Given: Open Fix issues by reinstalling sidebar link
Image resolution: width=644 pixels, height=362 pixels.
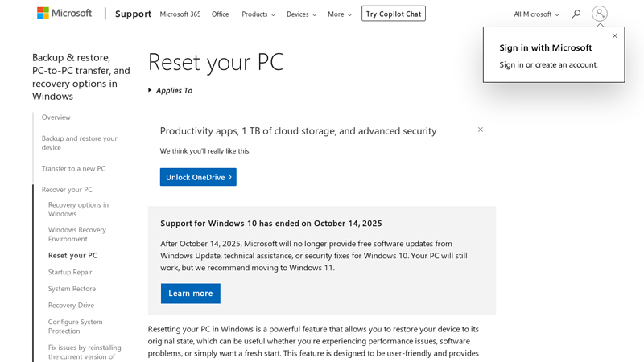Looking at the screenshot, I should coord(85,352).
